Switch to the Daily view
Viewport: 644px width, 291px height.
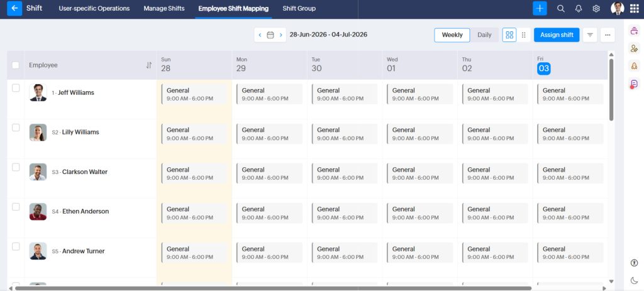coord(484,35)
